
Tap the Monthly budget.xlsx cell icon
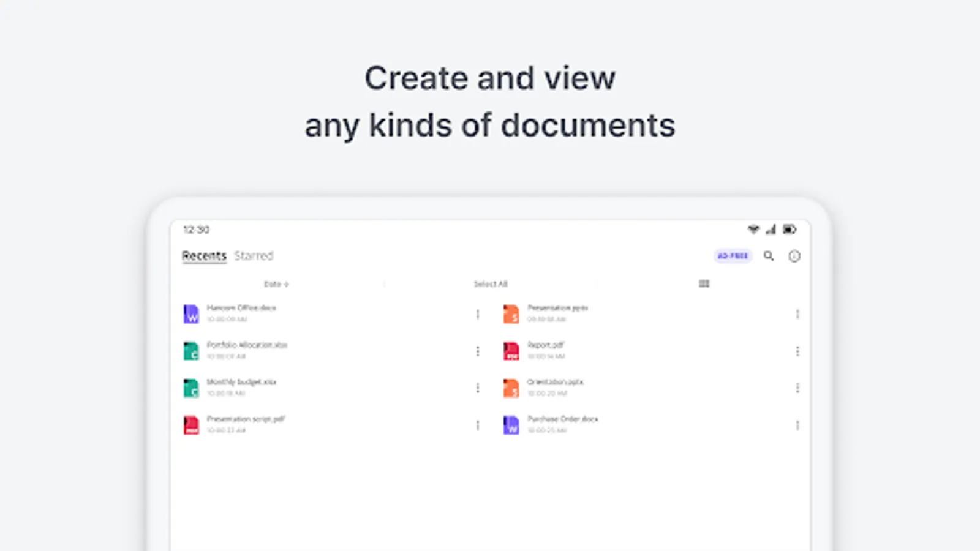pos(190,388)
